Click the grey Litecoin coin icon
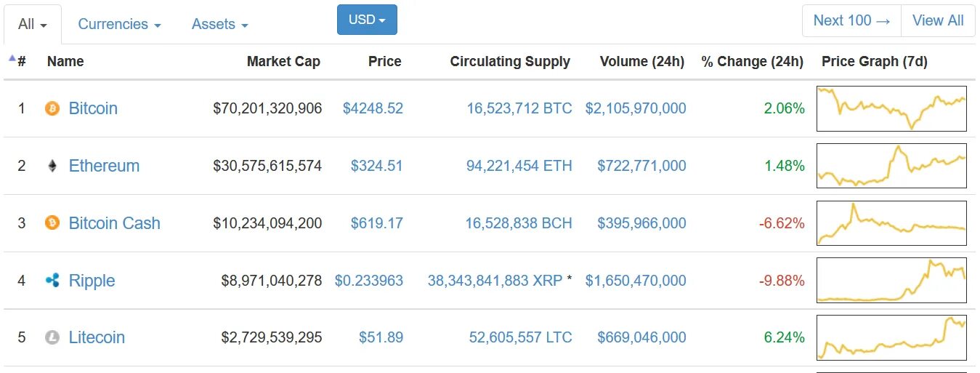The height and width of the screenshot is (373, 980). coord(52,337)
